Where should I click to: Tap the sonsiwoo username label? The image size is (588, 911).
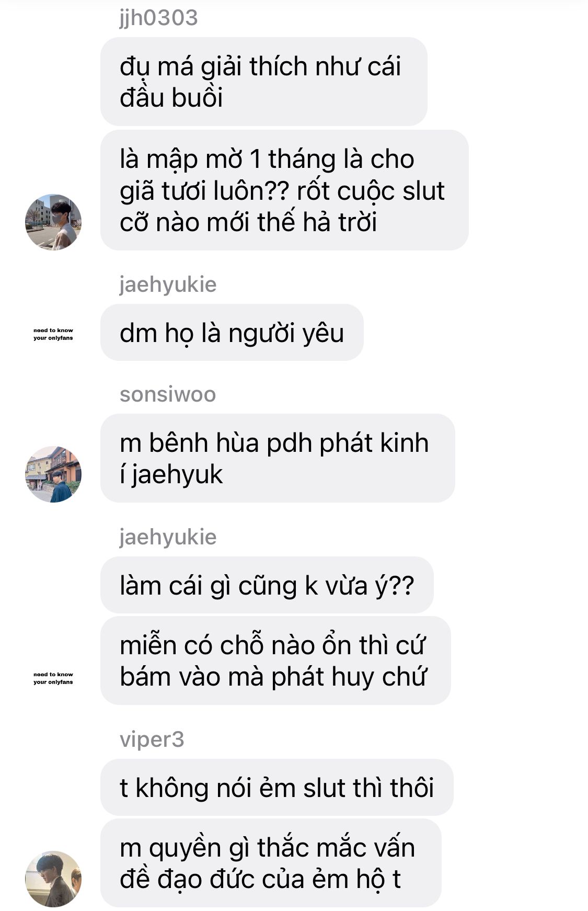point(167,394)
